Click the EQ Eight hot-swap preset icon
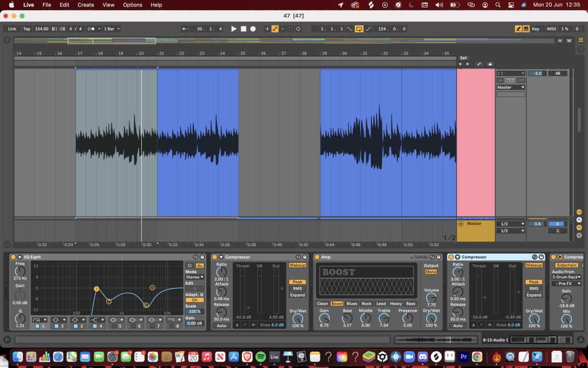 point(196,257)
